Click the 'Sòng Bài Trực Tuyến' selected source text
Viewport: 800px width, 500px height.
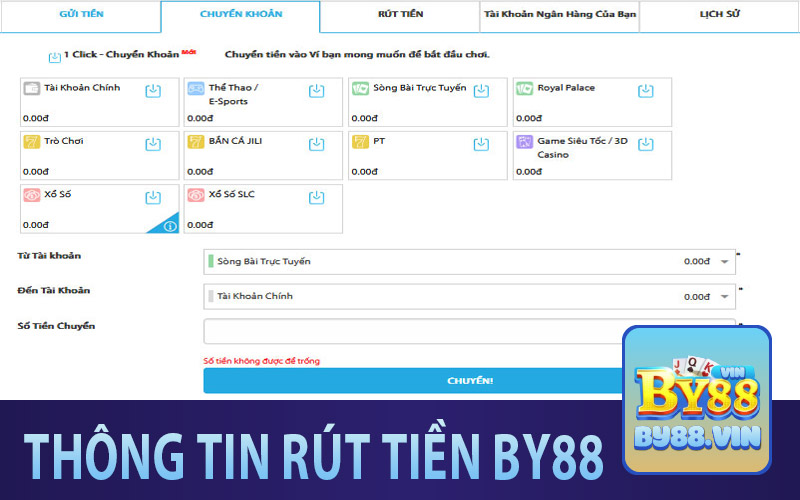click(x=264, y=261)
